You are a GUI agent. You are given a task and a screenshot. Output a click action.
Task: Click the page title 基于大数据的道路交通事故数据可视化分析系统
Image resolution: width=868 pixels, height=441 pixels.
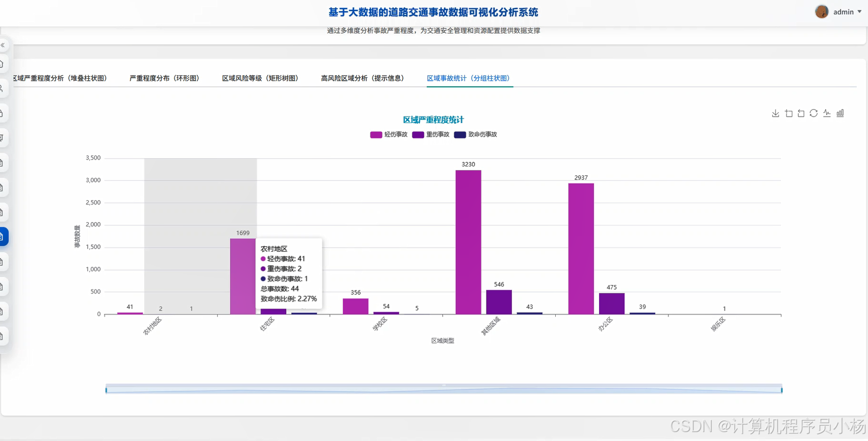coord(433,12)
